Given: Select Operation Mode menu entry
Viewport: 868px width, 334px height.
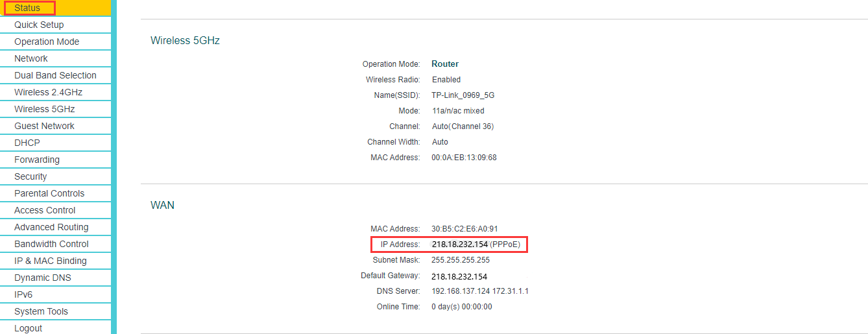Looking at the screenshot, I should (55, 42).
